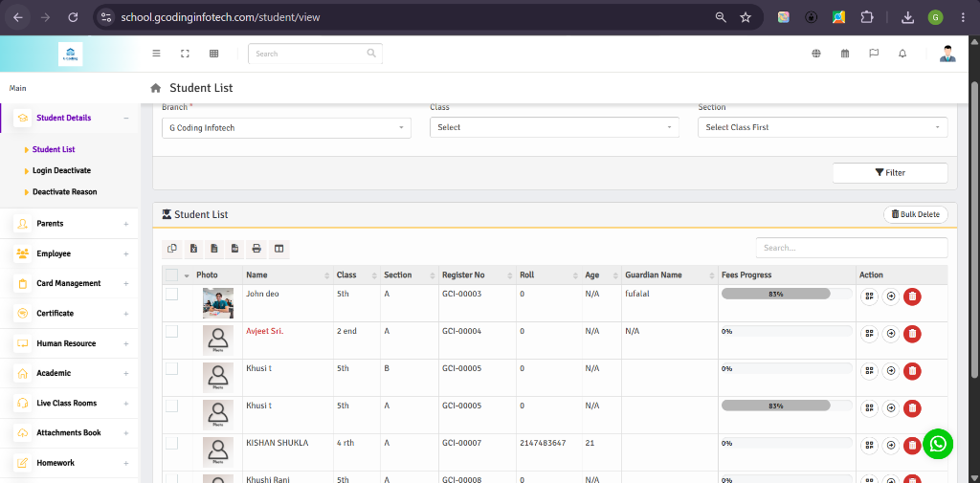Open column visibility icon
980x483 pixels.
point(278,249)
